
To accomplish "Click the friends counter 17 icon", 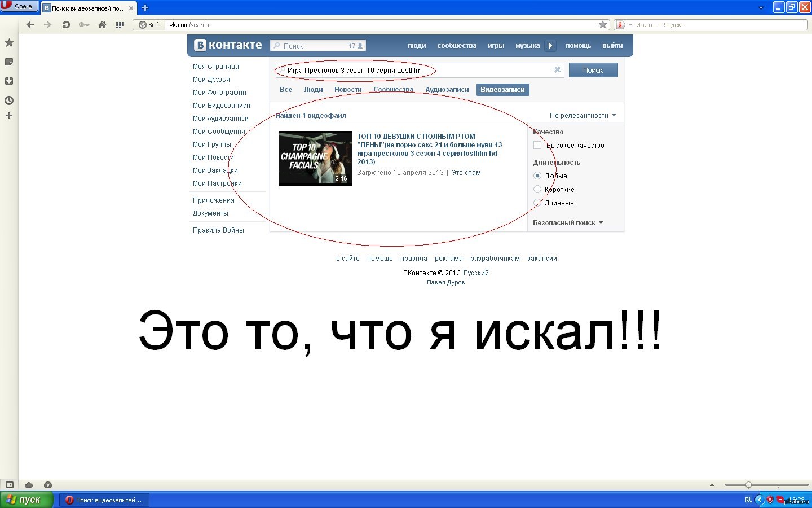I will tap(355, 46).
